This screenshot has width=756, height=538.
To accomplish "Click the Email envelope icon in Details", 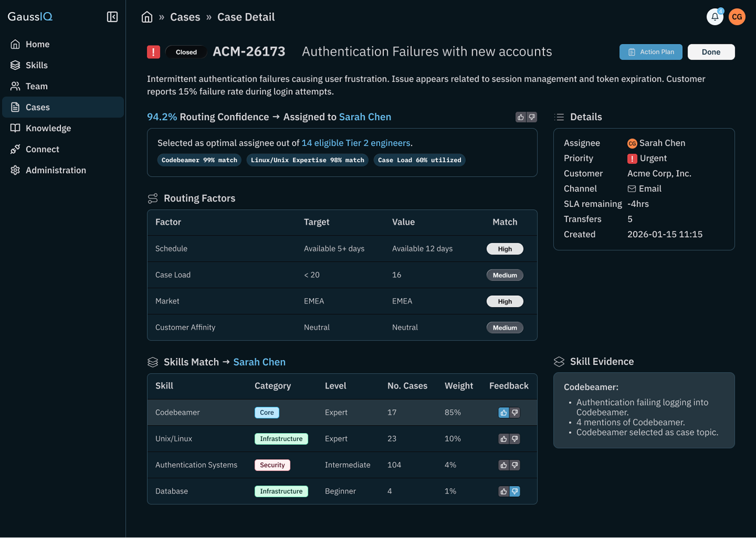I will [632, 189].
